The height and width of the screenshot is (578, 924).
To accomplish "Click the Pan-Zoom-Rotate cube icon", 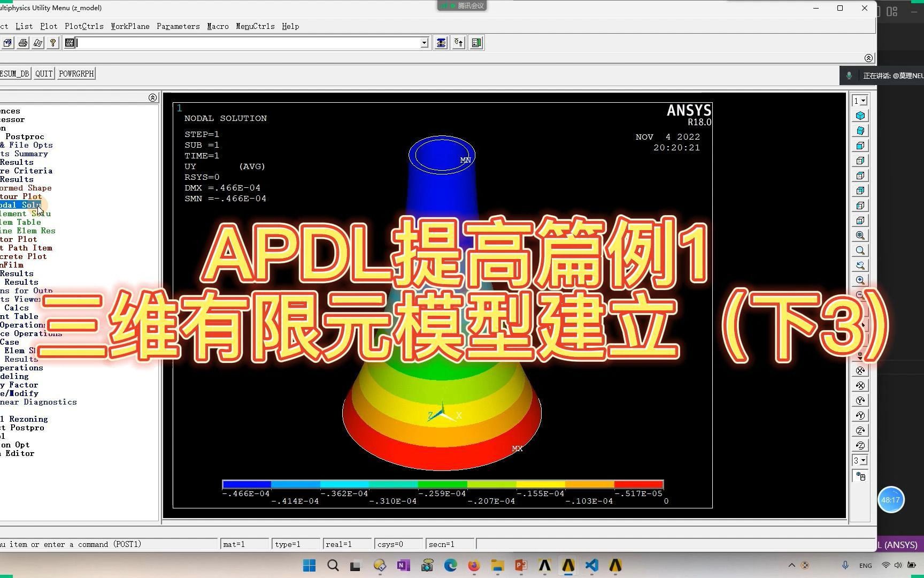I will coord(7,43).
